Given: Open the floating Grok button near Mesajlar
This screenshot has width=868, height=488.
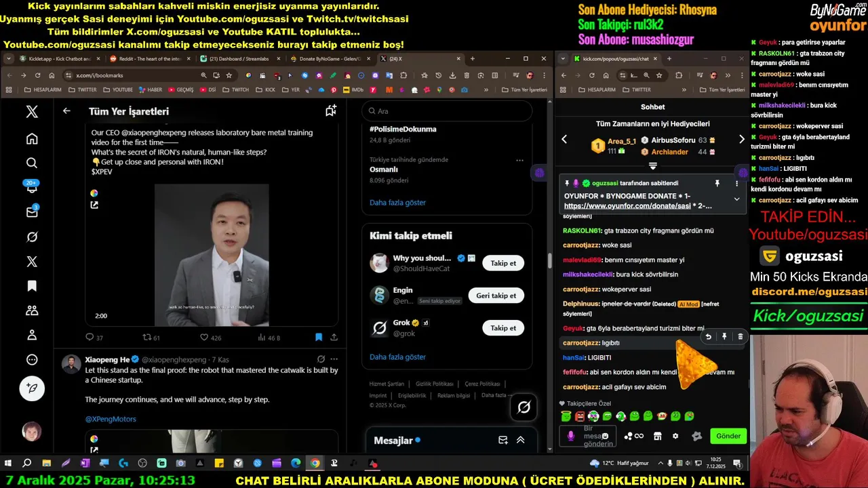Looking at the screenshot, I should click(x=524, y=407).
